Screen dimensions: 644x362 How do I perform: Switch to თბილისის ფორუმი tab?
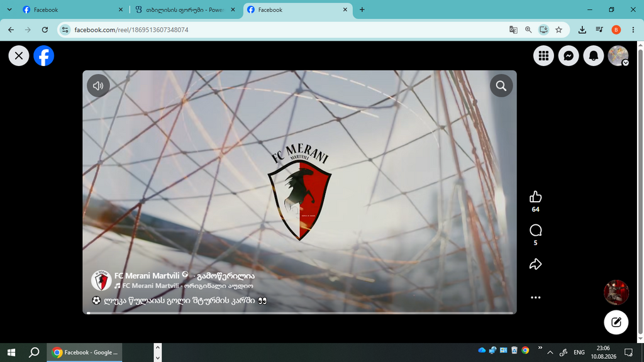tap(185, 10)
